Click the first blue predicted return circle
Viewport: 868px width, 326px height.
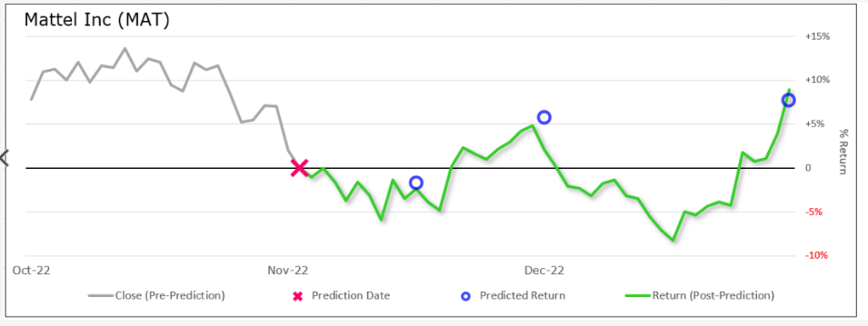(x=416, y=183)
